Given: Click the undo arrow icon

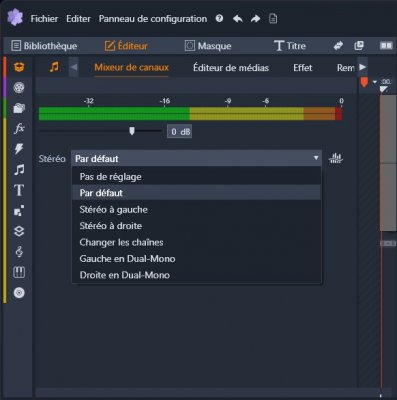Looking at the screenshot, I should tap(238, 19).
